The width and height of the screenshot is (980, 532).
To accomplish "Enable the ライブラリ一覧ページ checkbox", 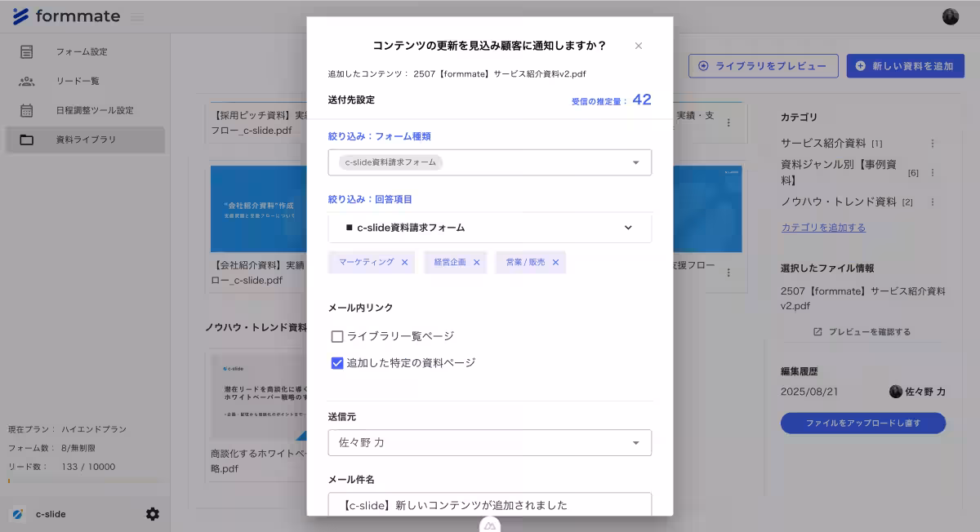I will click(336, 335).
